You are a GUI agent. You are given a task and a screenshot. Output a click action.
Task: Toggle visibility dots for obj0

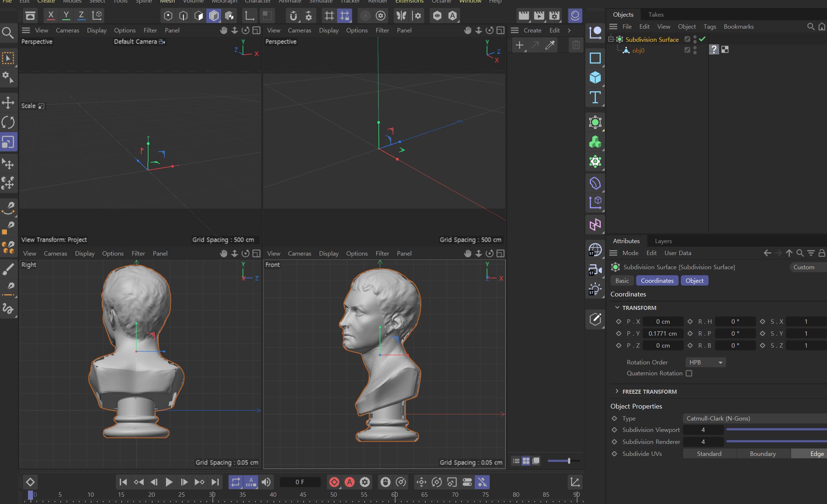tap(695, 50)
